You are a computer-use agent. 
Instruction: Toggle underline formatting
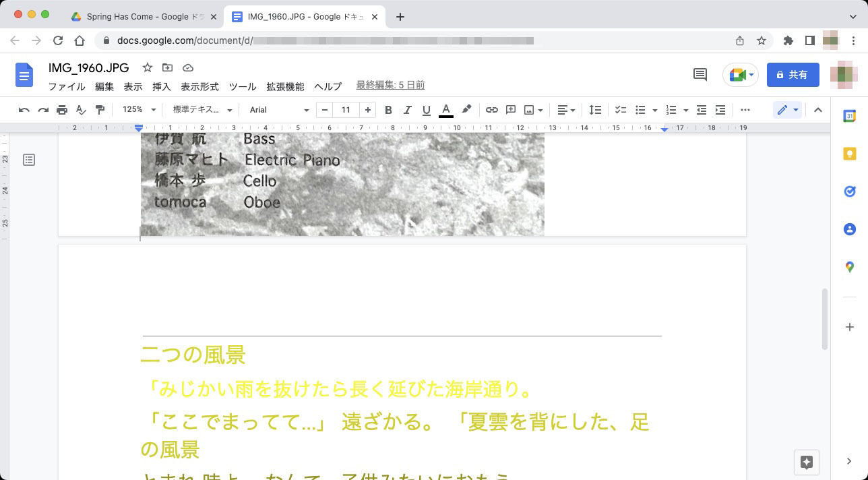point(426,109)
